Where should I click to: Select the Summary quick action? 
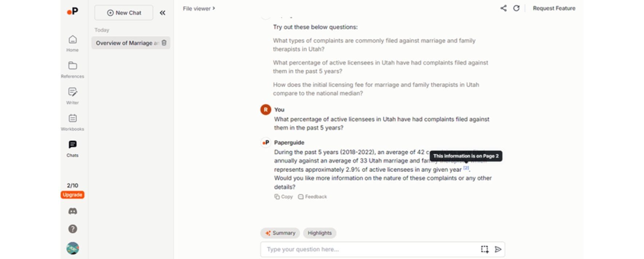(x=280, y=233)
